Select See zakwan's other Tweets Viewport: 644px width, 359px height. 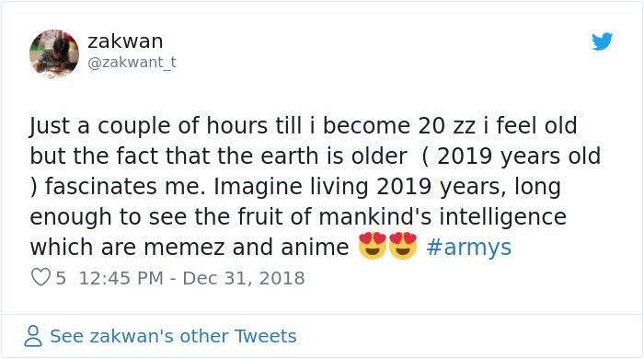pyautogui.click(x=173, y=336)
